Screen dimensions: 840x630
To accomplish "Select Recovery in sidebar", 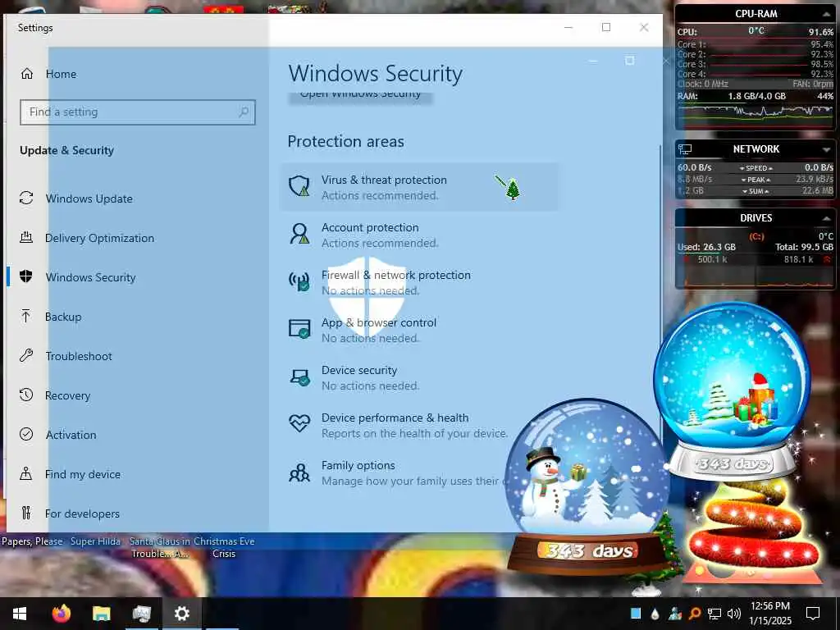I will point(67,395).
